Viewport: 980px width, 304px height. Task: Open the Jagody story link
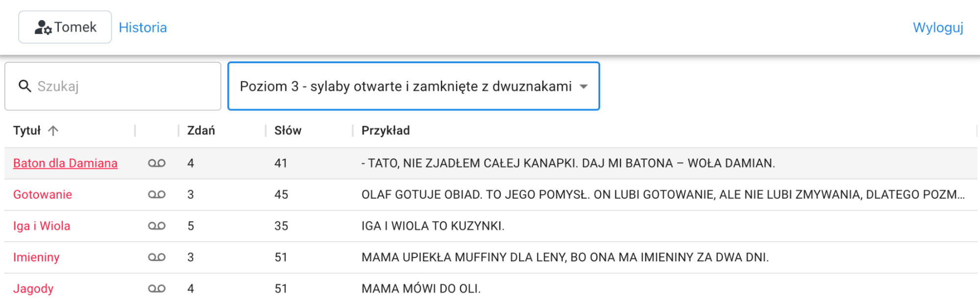point(33,289)
